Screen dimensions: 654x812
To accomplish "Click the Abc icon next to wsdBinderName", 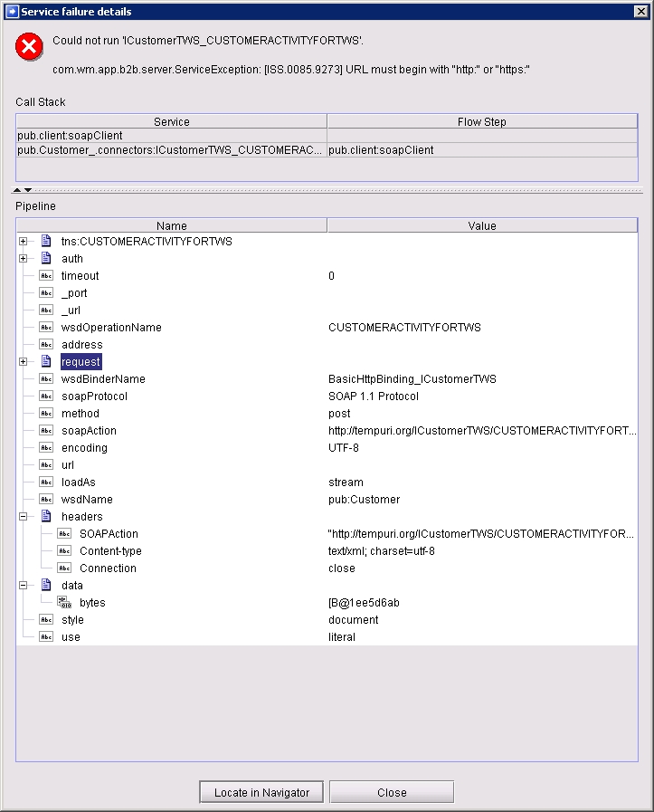I will (46, 378).
